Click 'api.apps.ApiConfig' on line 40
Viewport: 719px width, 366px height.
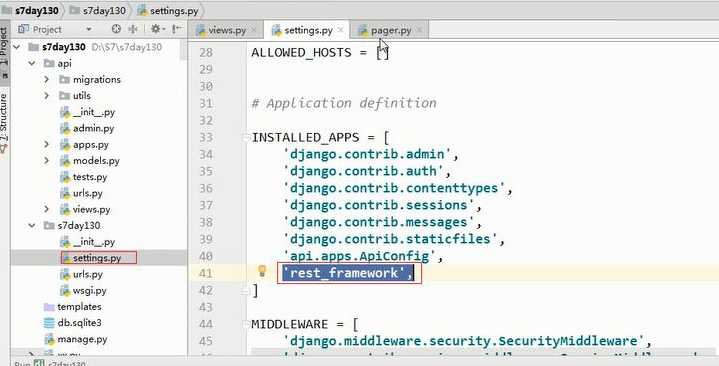(x=359, y=256)
